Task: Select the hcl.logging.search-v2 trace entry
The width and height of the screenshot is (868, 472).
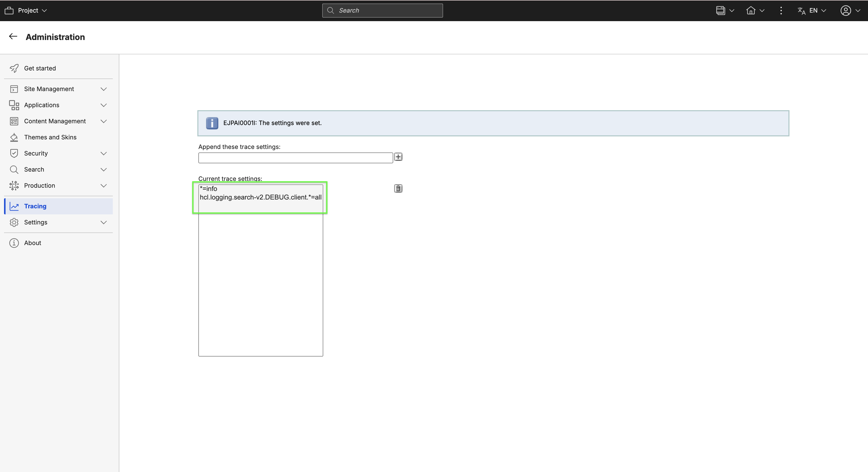Action: [261, 197]
